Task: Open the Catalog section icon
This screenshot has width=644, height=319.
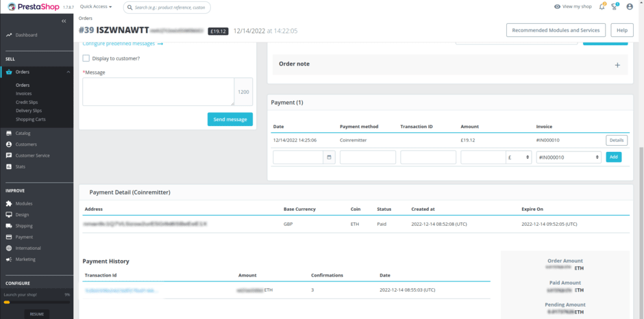Action: [x=9, y=133]
